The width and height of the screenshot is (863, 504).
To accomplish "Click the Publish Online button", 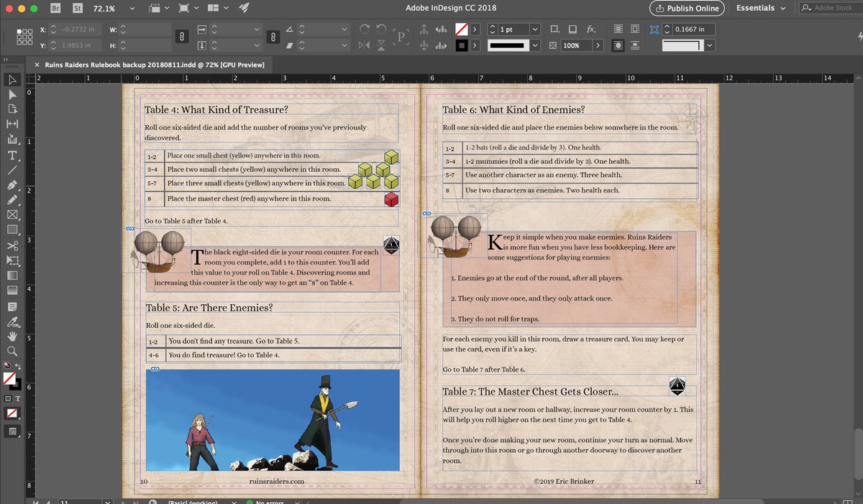I will tap(687, 8).
